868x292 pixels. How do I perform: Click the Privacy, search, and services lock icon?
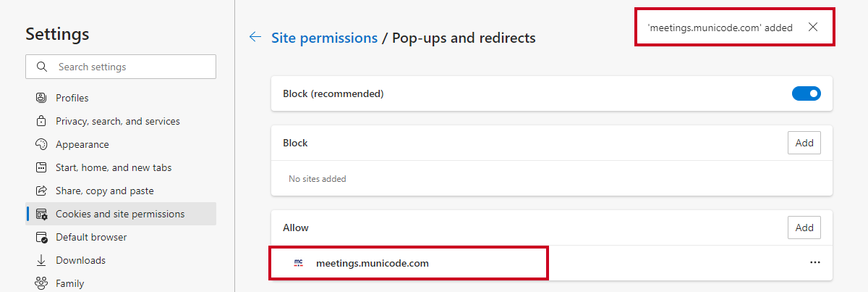(41, 121)
